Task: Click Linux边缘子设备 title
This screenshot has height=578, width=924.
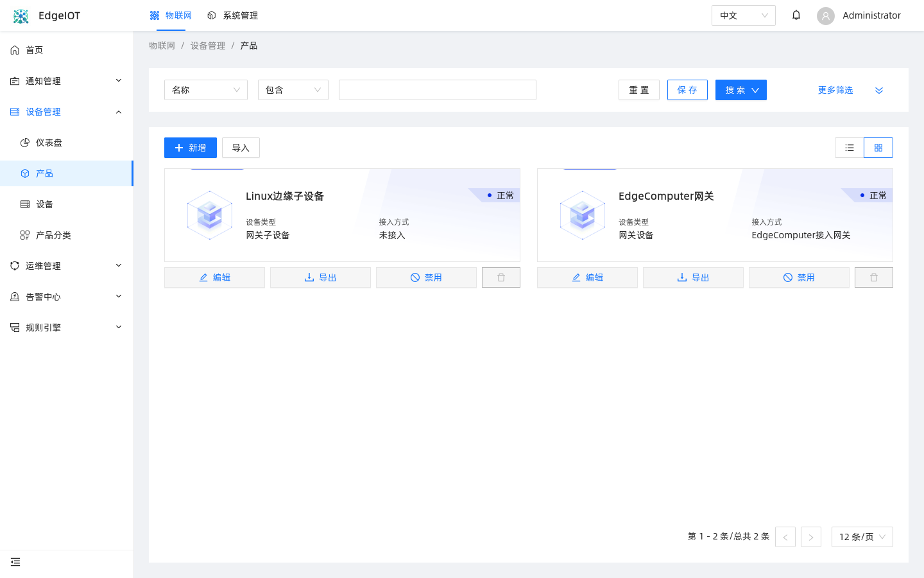Action: pos(285,196)
